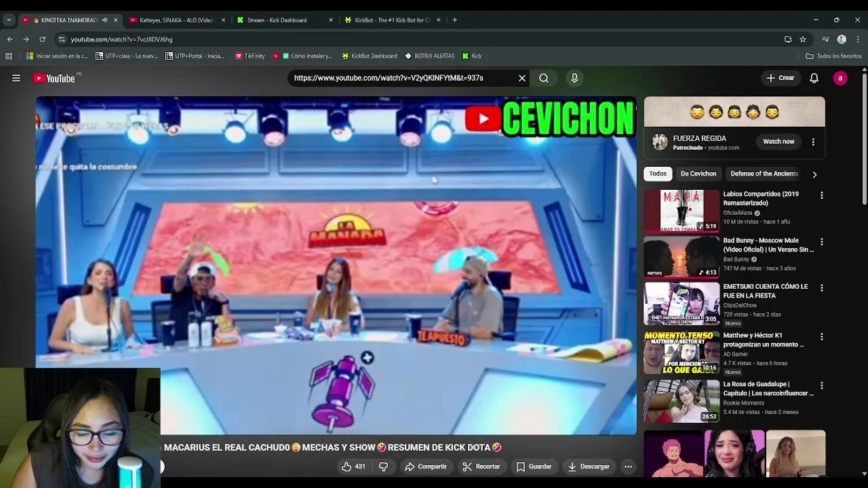This screenshot has width=868, height=488.
Task: Open the YouTube guide hamburger menu
Action: pyautogui.click(x=16, y=79)
